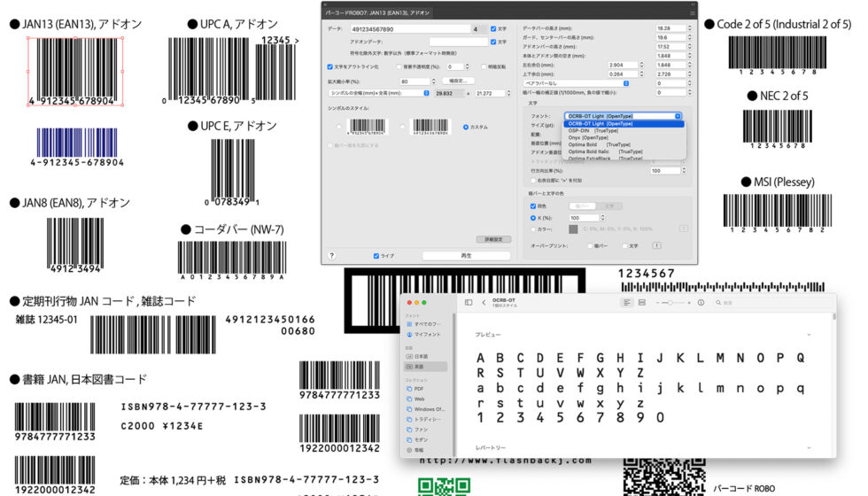
Task: Toggle 文字 checkbox next to add-on data
Action: point(493,42)
